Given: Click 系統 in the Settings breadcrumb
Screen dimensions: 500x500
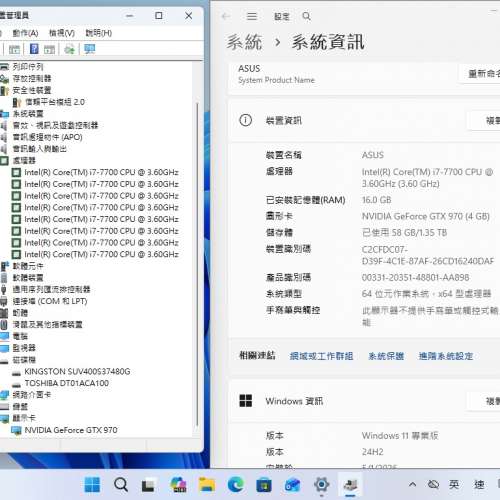Looking at the screenshot, I should pos(244,42).
